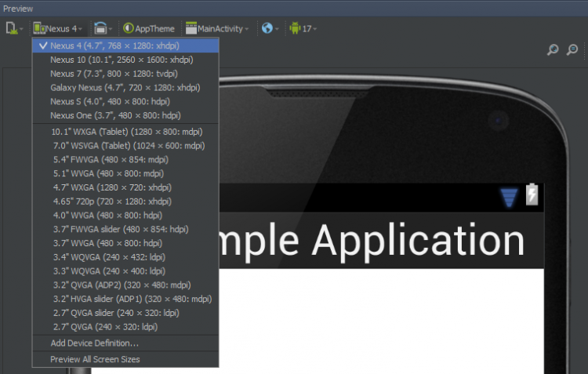Viewport: 588px width, 374px height.
Task: Choose 3.2" HVGA slider (ADP1) device
Action: (x=125, y=299)
